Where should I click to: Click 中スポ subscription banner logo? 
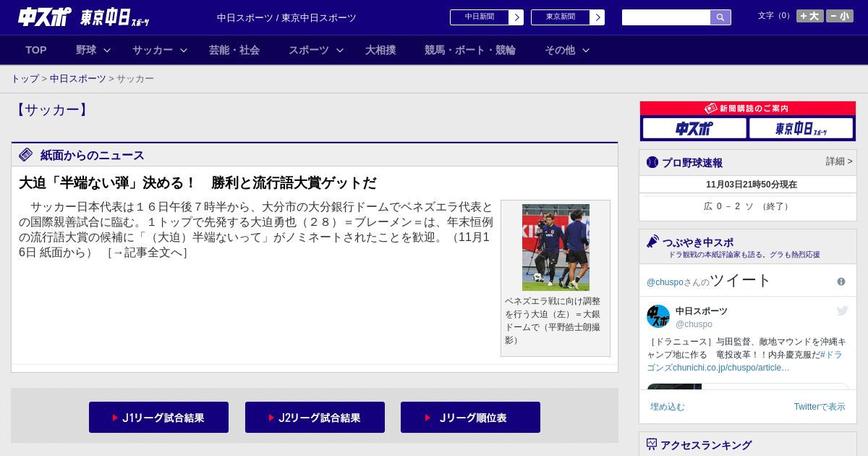click(694, 128)
